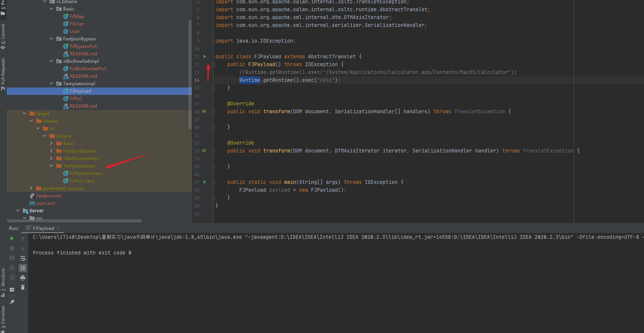Select the blbana folder under target

click(63, 136)
